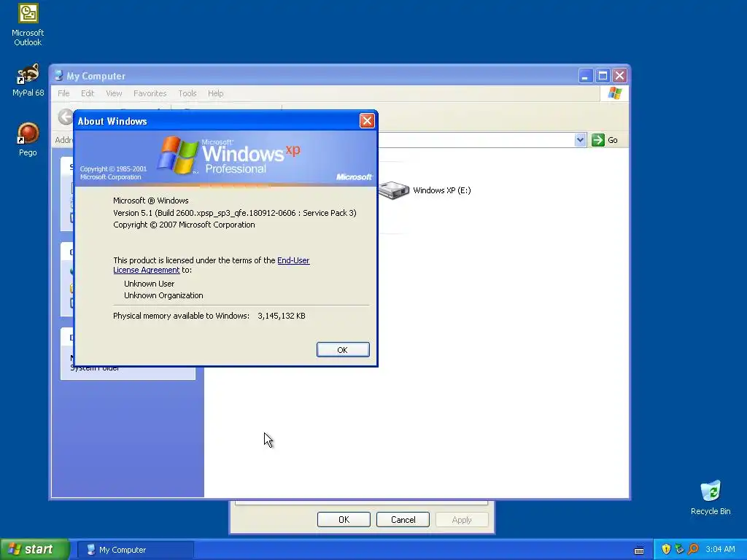Image resolution: width=747 pixels, height=560 pixels.
Task: Open the security shield tray icon
Action: (x=666, y=549)
